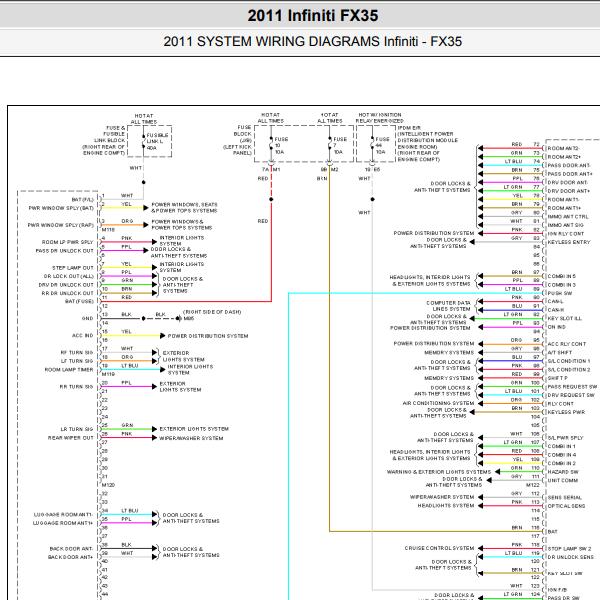Viewport: 600px width, 600px height.
Task: Click the 'PASS DR UNLOCK OUT' label
Action: 65,251
